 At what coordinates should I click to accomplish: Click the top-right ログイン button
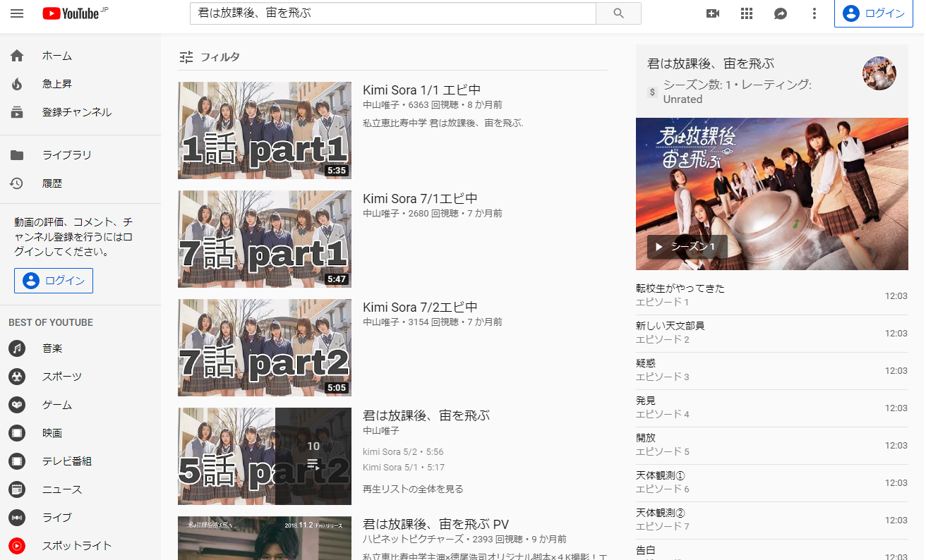coord(874,13)
